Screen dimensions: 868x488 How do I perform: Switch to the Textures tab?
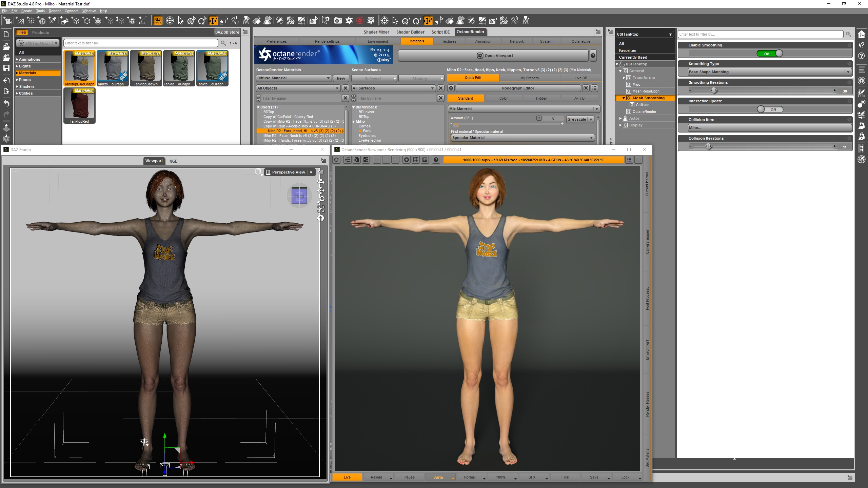[x=449, y=41]
